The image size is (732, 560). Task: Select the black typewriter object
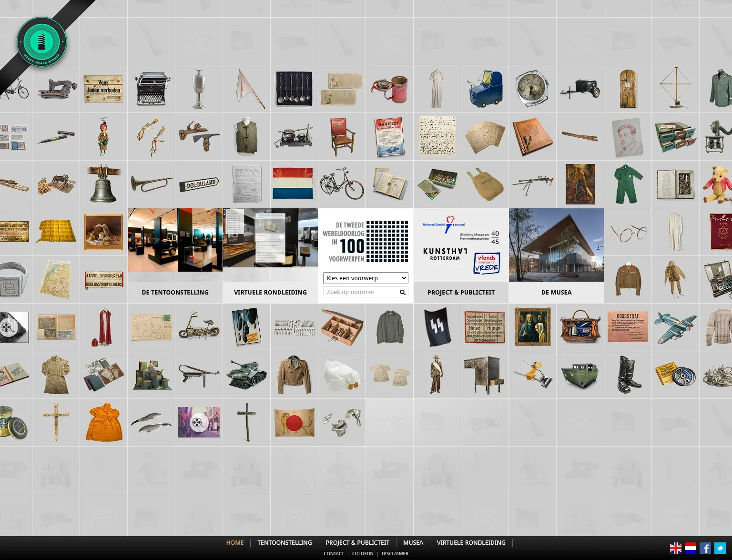pyautogui.click(x=151, y=89)
